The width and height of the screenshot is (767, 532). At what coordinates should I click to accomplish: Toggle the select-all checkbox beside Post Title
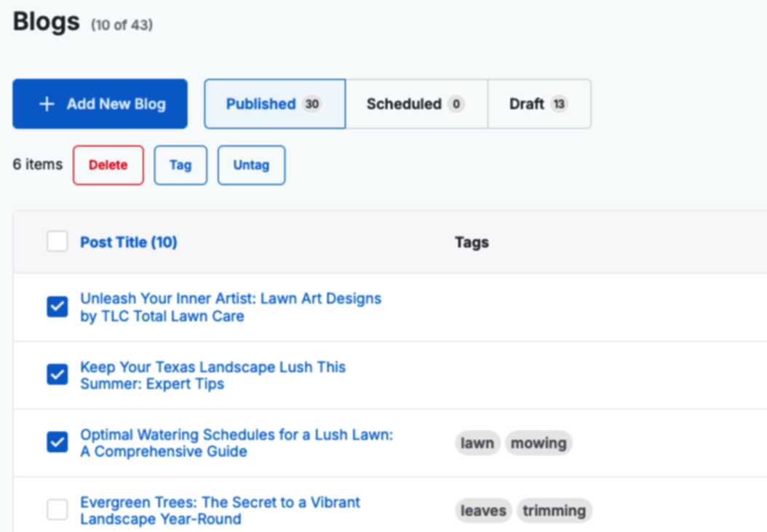[x=57, y=242]
